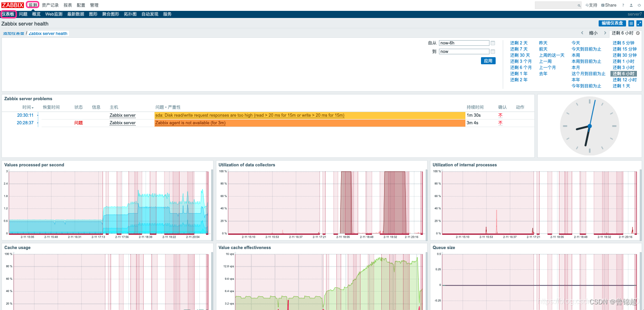The image size is (644, 310).
Task: Click the 应用 apply button
Action: coord(488,61)
